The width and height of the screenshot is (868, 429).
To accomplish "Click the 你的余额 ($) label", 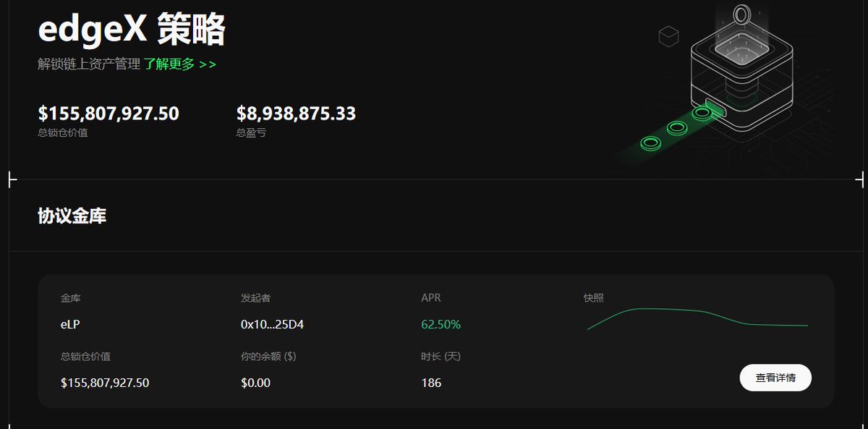I will 268,357.
